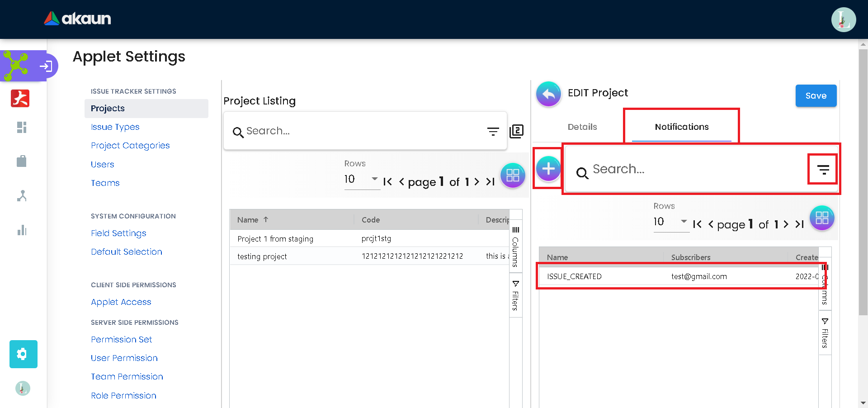The image size is (868, 408).
Task: Add a new notification with plus button
Action: [548, 169]
